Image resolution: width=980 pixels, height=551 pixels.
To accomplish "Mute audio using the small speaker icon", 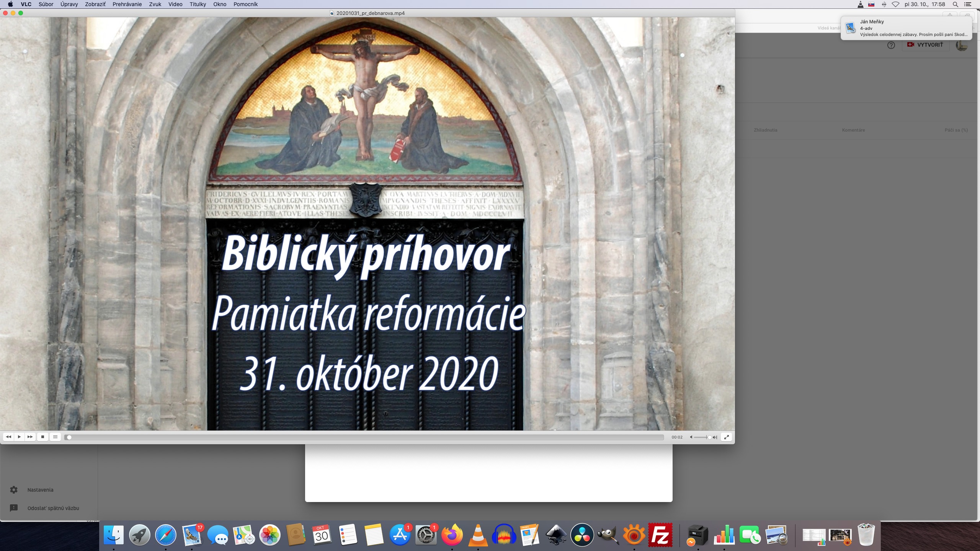I will 691,437.
